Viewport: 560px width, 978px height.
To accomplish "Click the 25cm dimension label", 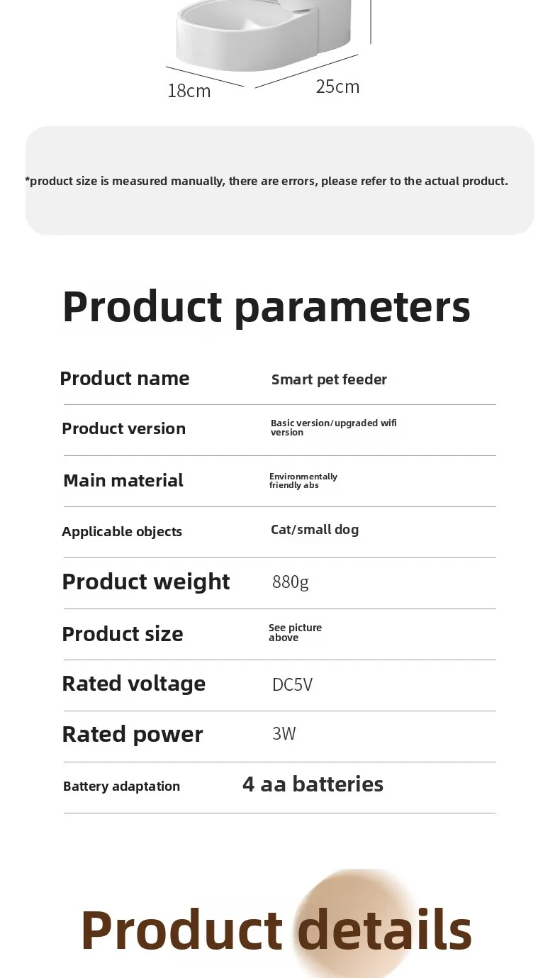I will [x=337, y=87].
